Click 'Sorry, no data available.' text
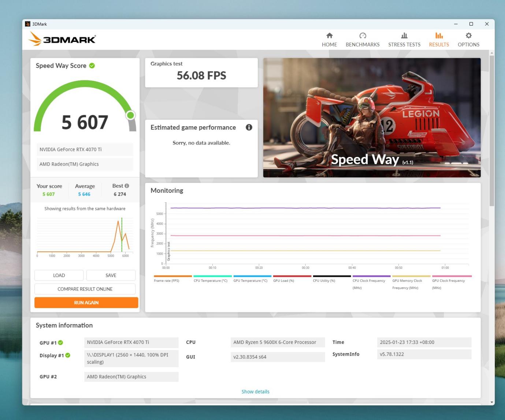505x420 pixels. [201, 143]
